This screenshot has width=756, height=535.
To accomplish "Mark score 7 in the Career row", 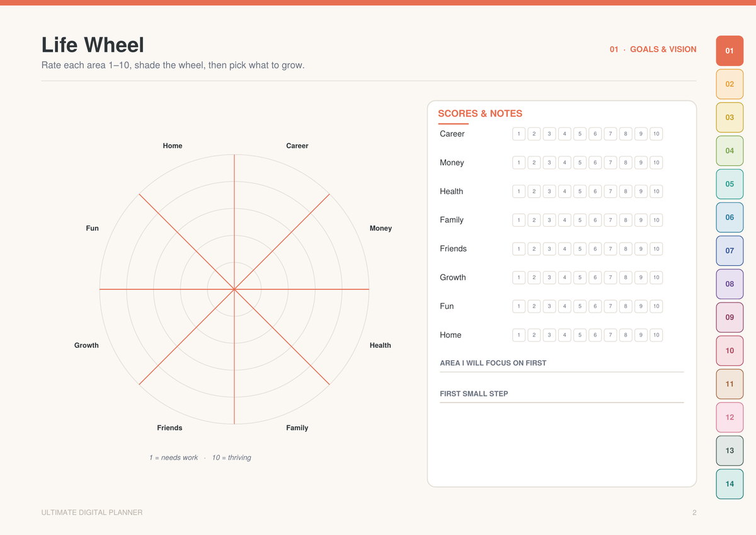I will tap(610, 134).
